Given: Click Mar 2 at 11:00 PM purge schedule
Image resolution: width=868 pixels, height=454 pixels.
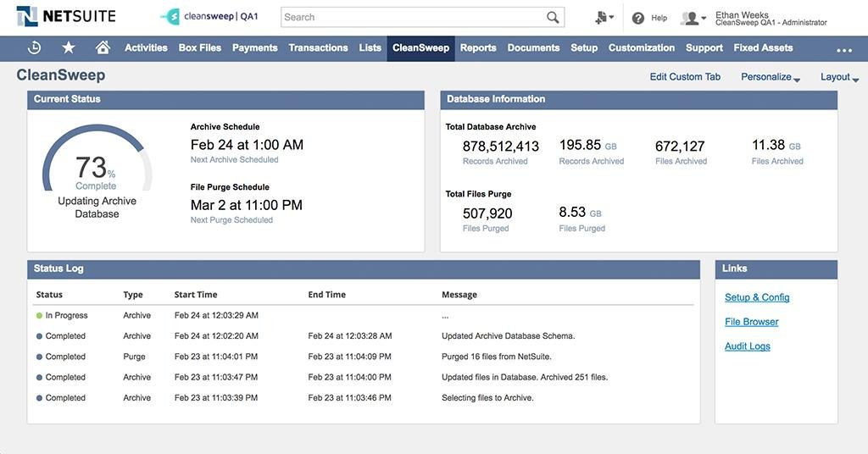Looking at the screenshot, I should pos(247,205).
